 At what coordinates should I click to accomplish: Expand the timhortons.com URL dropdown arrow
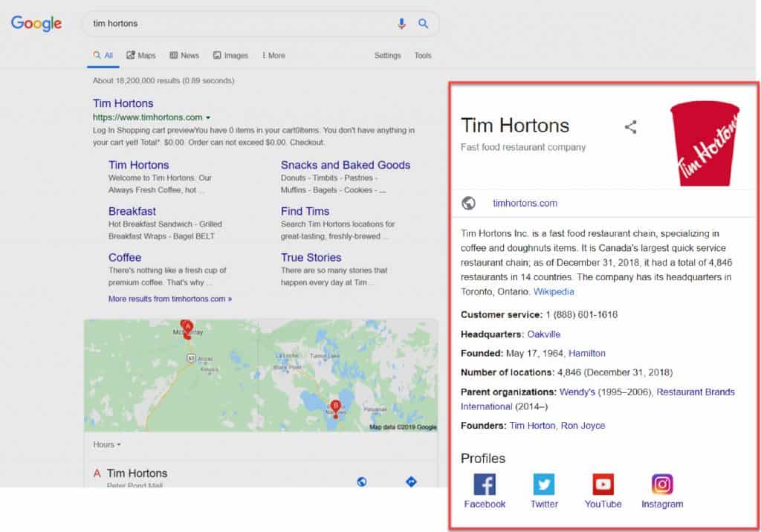[x=208, y=117]
